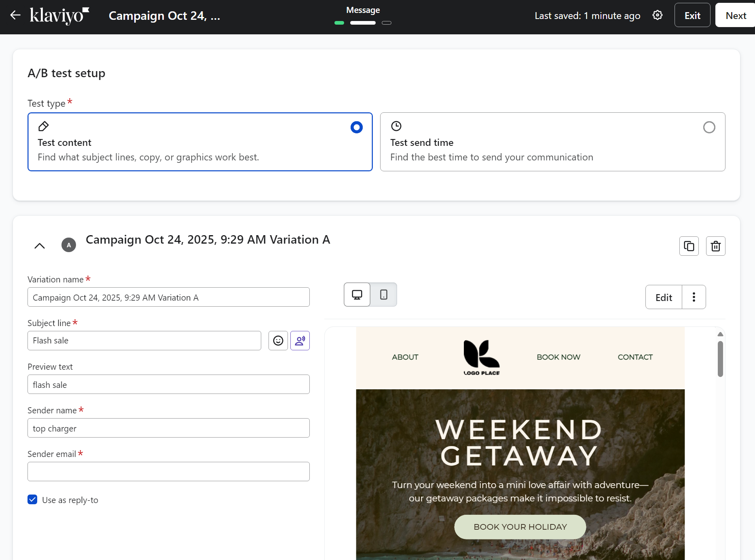Collapse the Variation A section

point(40,246)
